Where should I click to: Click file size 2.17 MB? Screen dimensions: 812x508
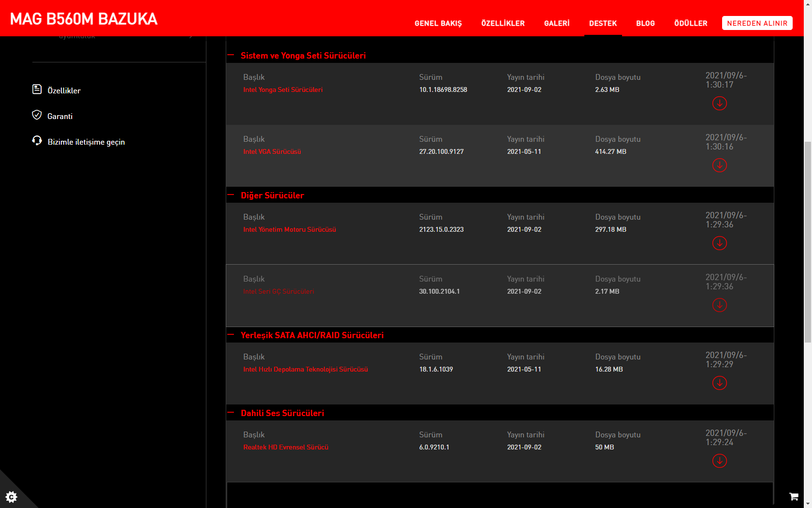point(607,291)
